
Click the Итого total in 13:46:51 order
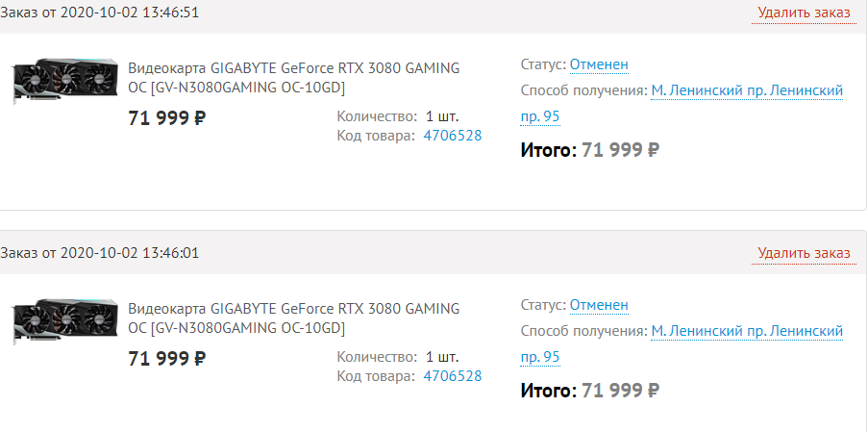(589, 150)
